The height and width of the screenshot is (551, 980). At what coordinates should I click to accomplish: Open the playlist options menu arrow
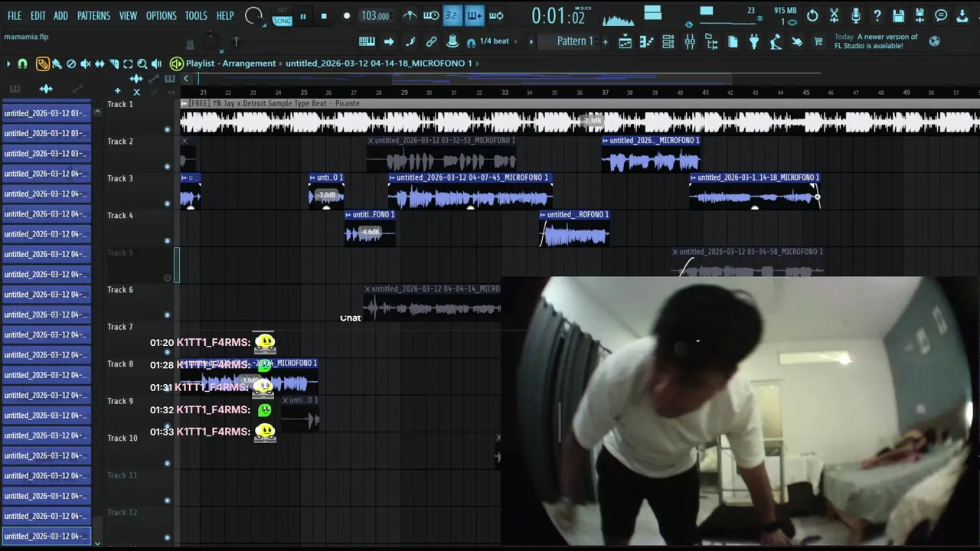point(8,64)
